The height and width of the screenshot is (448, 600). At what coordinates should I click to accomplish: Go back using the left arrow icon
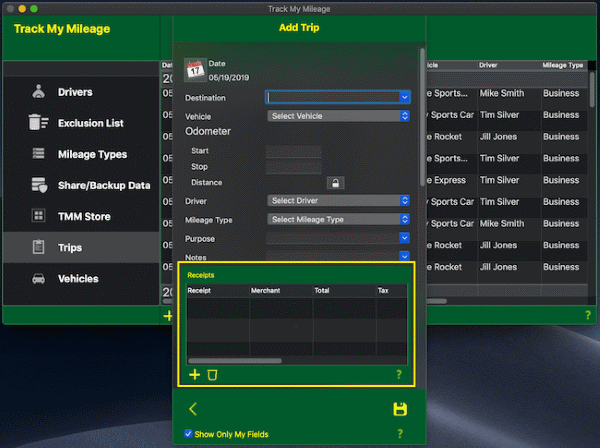(x=193, y=409)
